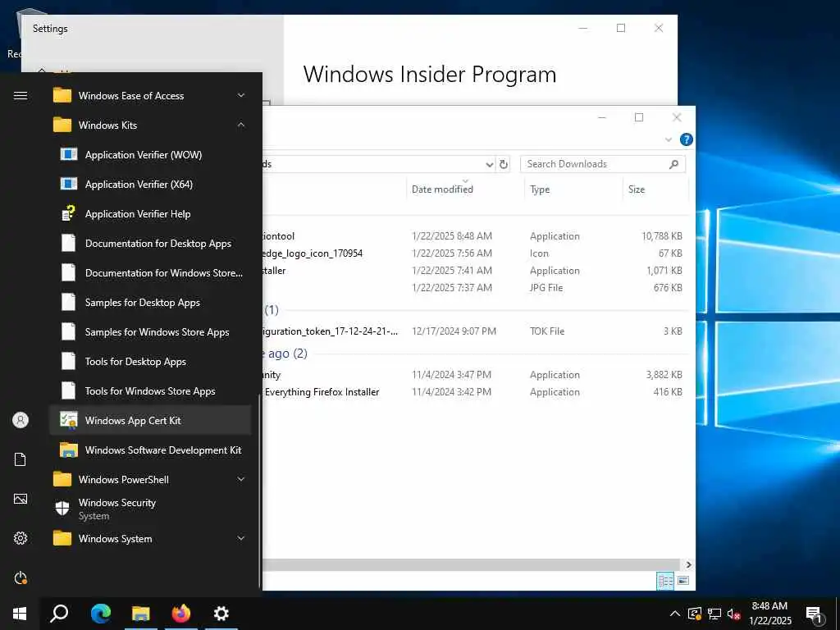The height and width of the screenshot is (630, 840).
Task: Sort files by Type column
Action: (540, 189)
